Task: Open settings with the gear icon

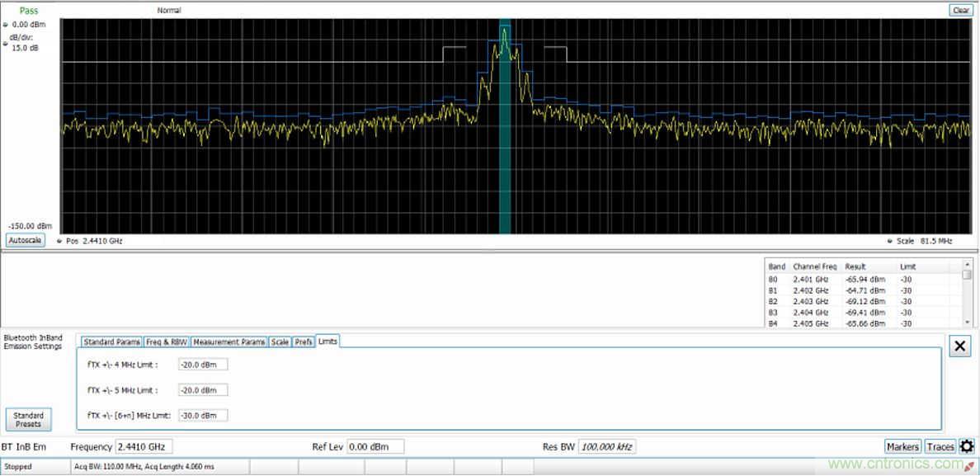Action: coord(966,446)
